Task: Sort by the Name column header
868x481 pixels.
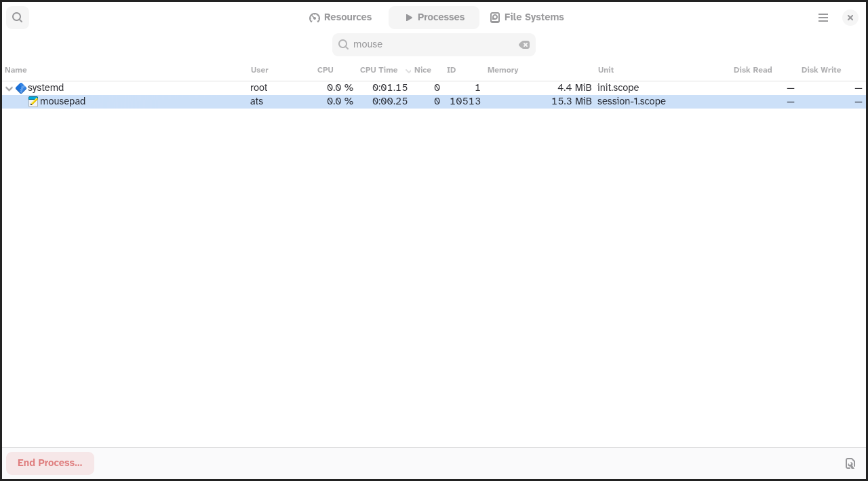Action: pyautogui.click(x=16, y=70)
